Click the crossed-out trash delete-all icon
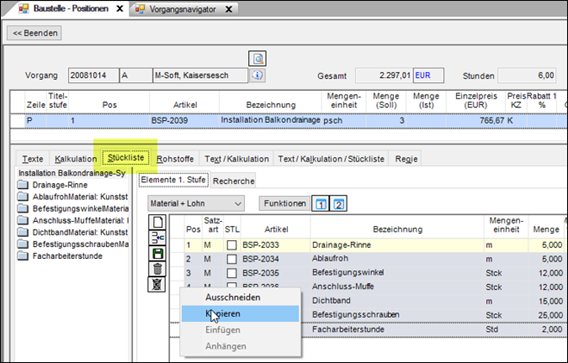 tap(157, 284)
